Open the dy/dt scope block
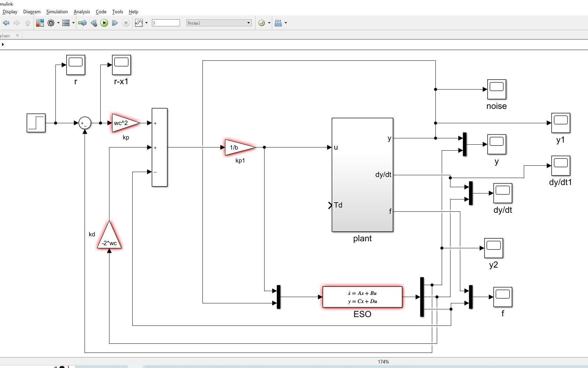588x368 pixels. pos(503,193)
